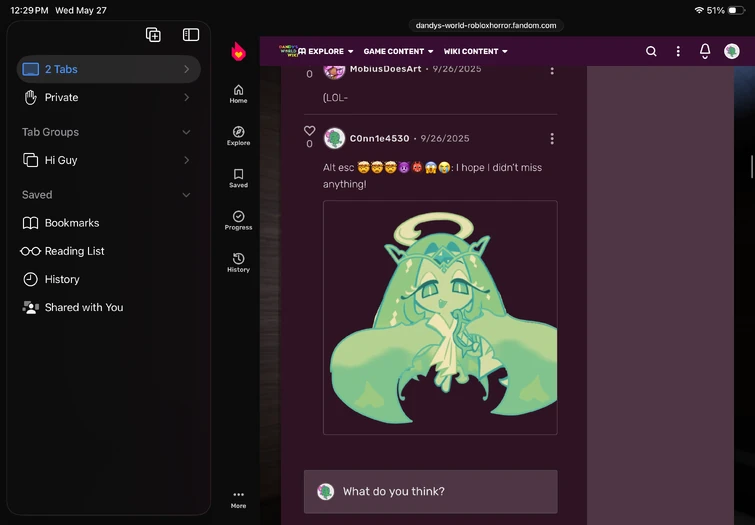Click the chevron next to Private

pyautogui.click(x=186, y=97)
